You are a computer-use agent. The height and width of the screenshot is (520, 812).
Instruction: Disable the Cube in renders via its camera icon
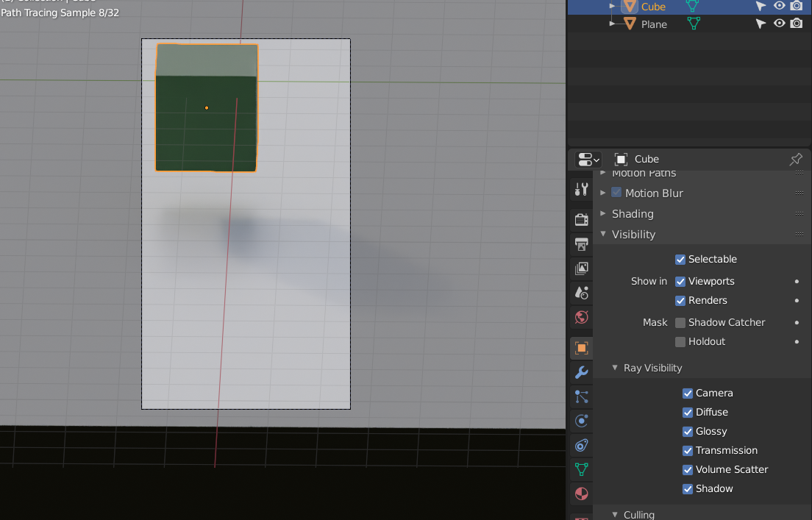click(x=797, y=6)
